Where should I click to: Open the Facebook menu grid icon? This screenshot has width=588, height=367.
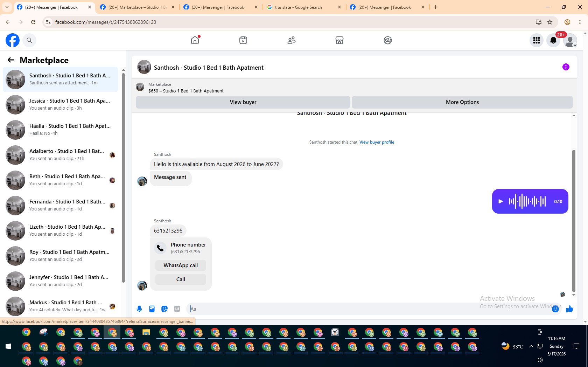click(x=537, y=40)
